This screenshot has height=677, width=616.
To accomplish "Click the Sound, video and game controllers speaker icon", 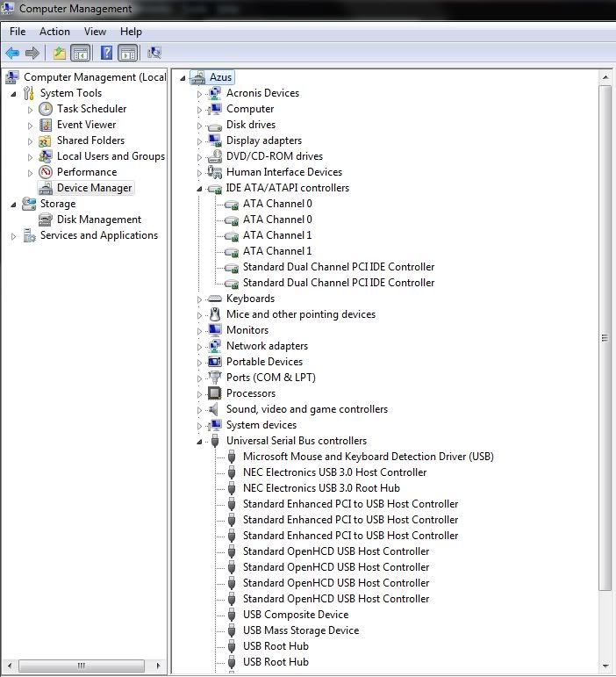I will point(213,409).
